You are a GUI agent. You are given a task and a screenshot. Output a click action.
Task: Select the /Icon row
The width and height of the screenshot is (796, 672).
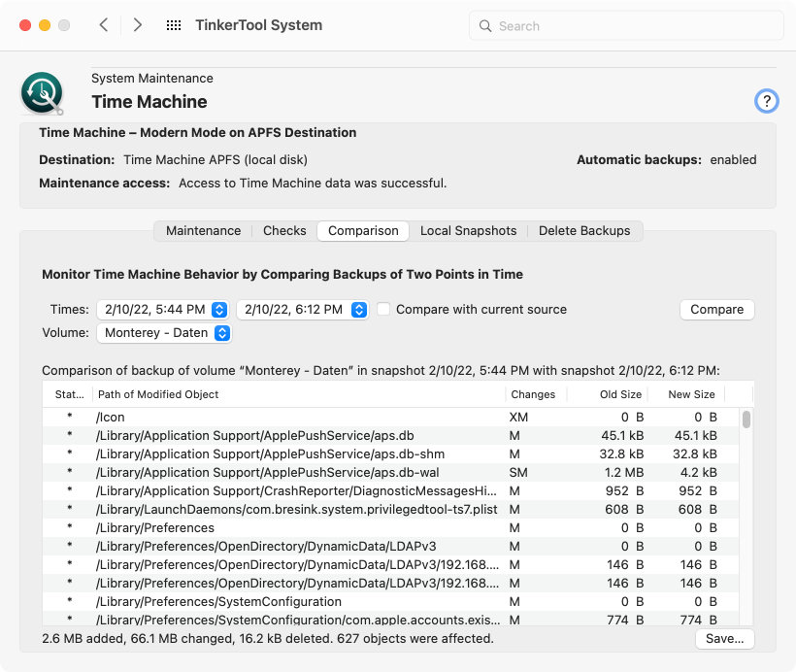pyautogui.click(x=390, y=417)
